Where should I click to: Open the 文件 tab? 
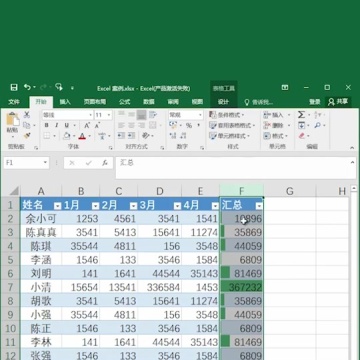(14, 102)
